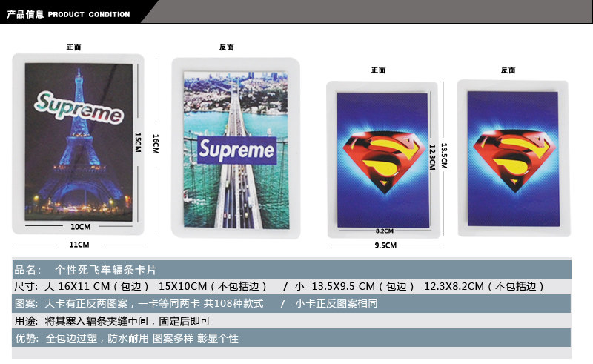Click the 用途 row text 将其塞入辐条夹缝中间
The height and width of the screenshot is (364, 593).
pos(96,321)
